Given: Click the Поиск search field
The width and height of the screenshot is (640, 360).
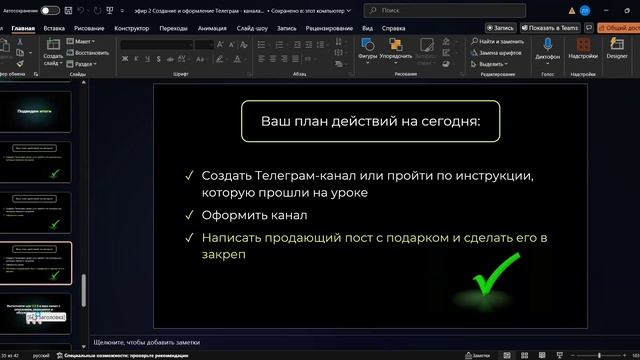Looking at the screenshot, I should (x=444, y=11).
